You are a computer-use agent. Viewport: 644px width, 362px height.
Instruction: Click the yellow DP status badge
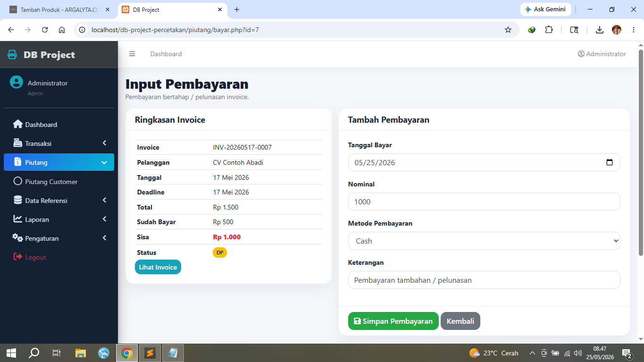pos(220,253)
